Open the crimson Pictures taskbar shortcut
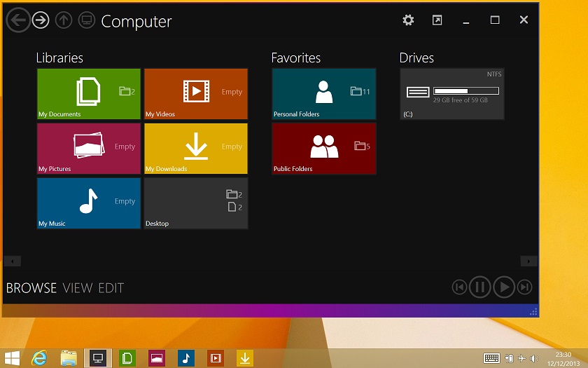The width and height of the screenshot is (588, 368). [156, 358]
